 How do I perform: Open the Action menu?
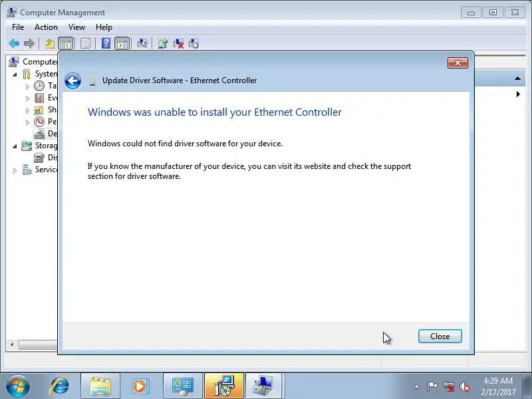click(x=46, y=27)
